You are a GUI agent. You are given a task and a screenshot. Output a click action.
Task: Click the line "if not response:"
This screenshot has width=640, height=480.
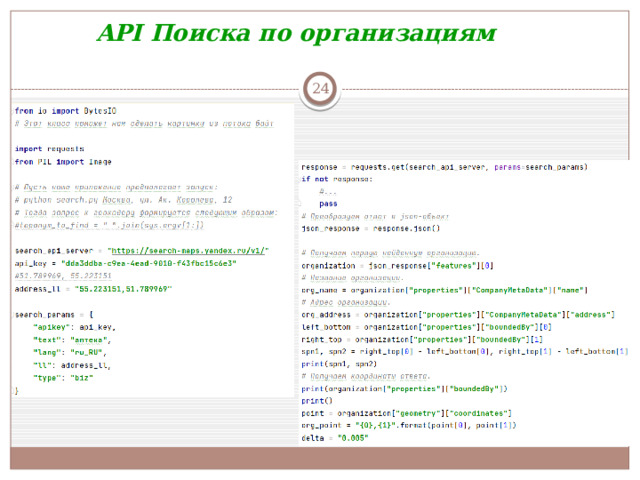pos(337,179)
